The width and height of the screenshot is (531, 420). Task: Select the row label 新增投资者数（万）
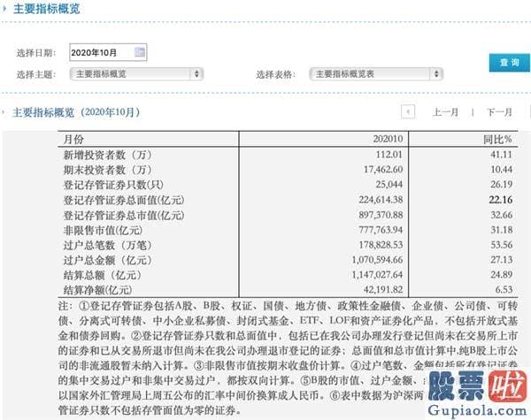click(x=108, y=155)
